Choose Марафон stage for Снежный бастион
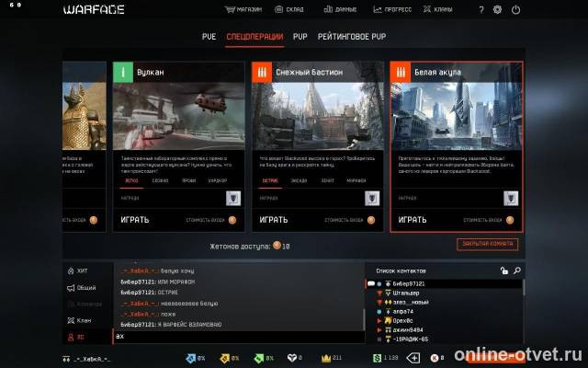This screenshot has width=588, height=368. [x=356, y=181]
